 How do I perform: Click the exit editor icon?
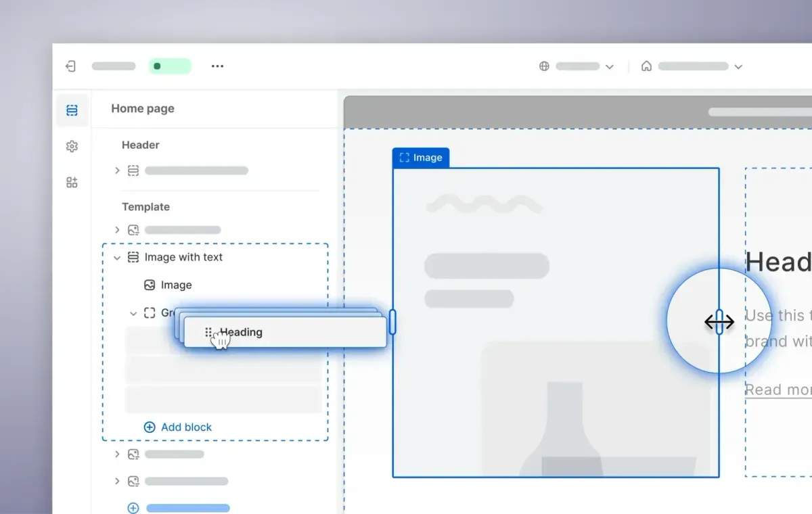pos(70,66)
